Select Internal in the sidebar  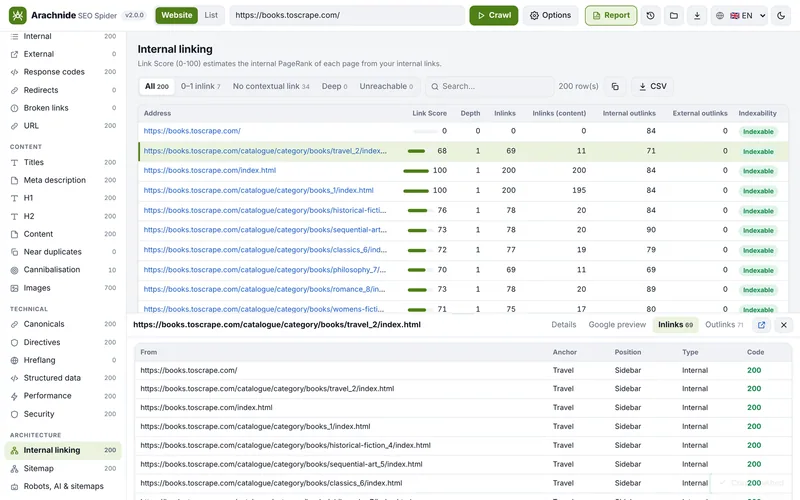pos(63,36)
